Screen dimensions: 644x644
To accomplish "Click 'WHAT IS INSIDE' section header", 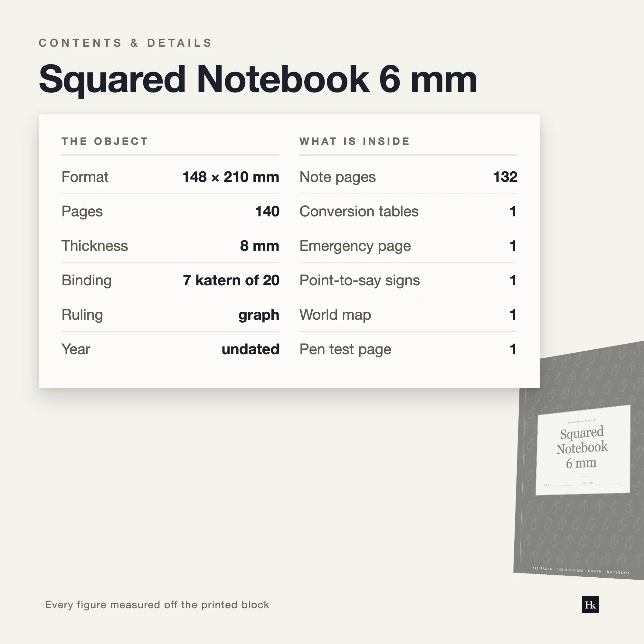I will click(354, 141).
